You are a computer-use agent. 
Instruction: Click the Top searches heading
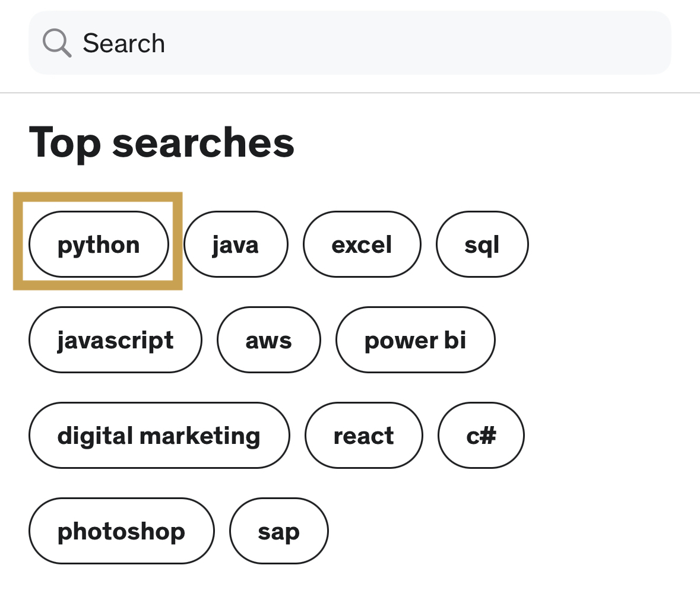(161, 143)
